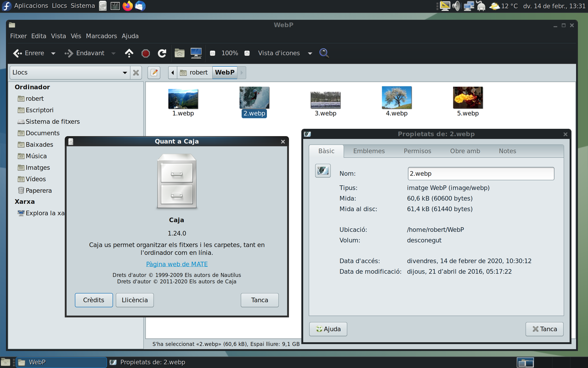Select the 3.webp thumbnail
Screen dimensions: 588x368
326,100
